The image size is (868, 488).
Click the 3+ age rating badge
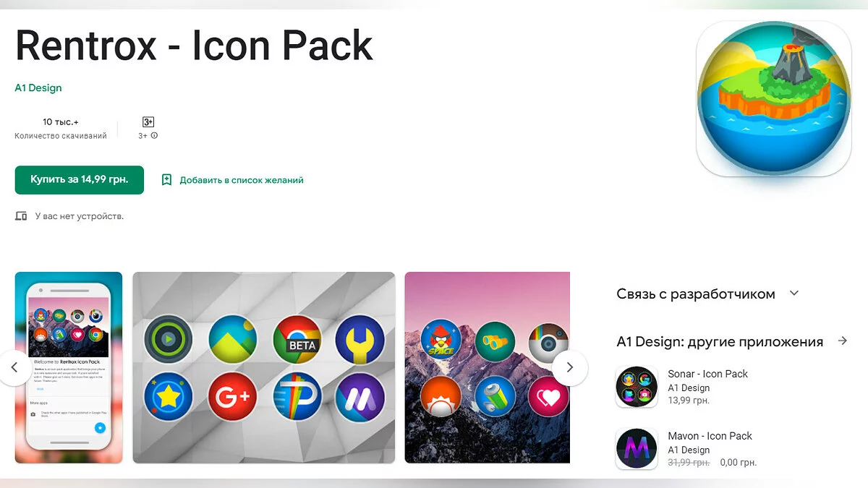click(x=148, y=122)
